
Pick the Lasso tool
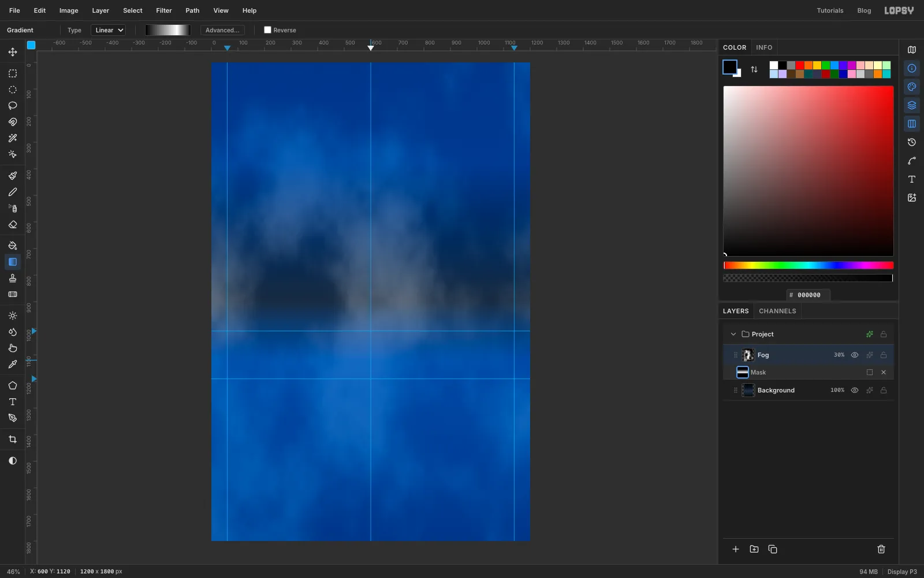point(13,106)
